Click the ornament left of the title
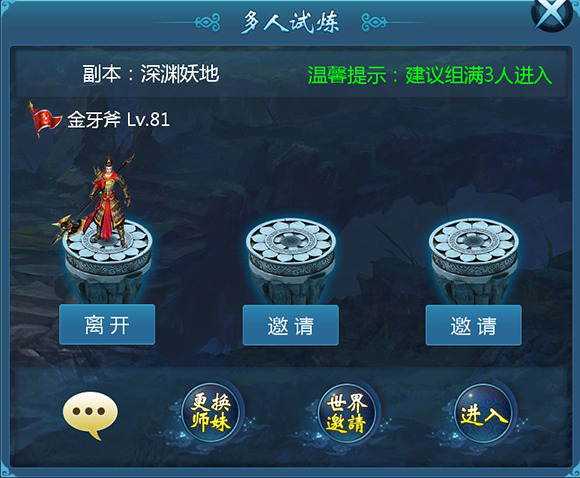This screenshot has width=580, height=478. pyautogui.click(x=207, y=22)
